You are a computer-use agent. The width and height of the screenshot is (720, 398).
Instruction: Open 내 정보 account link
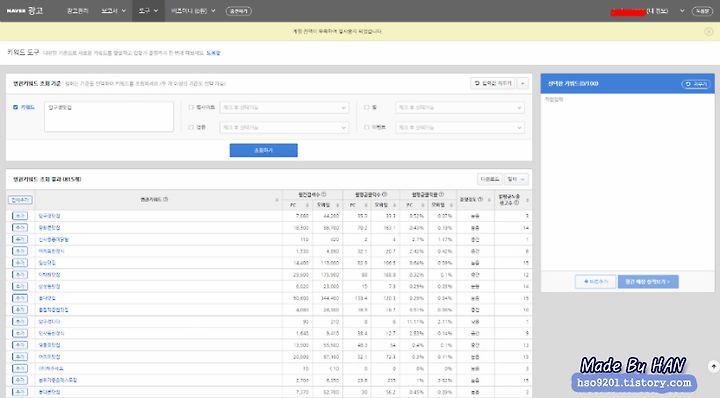click(x=657, y=11)
